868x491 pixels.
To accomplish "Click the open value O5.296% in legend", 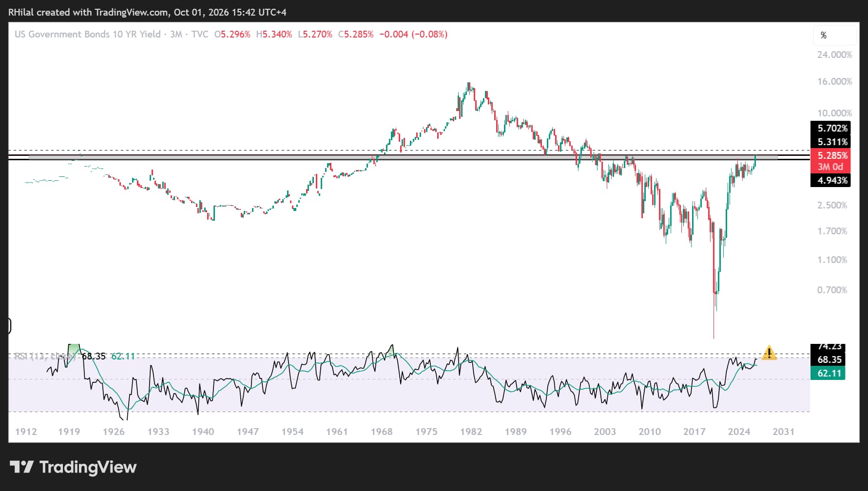I will pyautogui.click(x=232, y=34).
